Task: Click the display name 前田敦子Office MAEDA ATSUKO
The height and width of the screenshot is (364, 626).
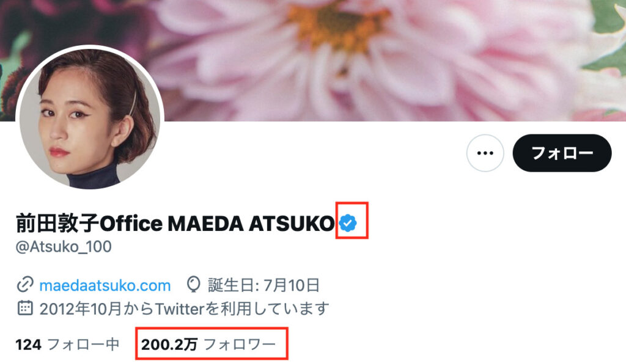Action: click(x=175, y=224)
